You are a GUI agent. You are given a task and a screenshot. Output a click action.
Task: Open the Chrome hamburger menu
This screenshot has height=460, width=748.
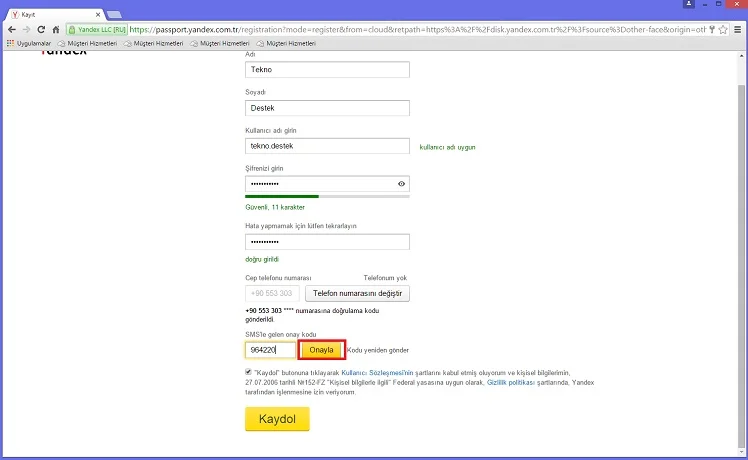[737, 30]
